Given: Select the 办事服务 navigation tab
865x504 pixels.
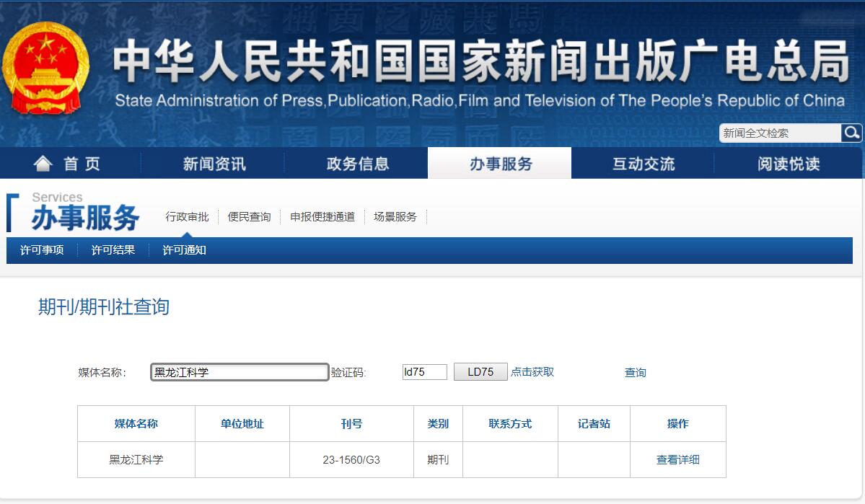Looking at the screenshot, I should [x=500, y=164].
